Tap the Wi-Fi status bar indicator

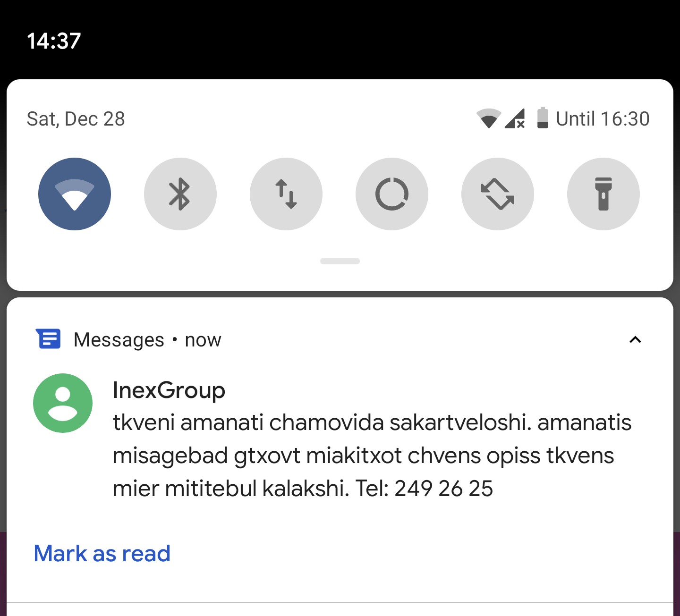[488, 118]
